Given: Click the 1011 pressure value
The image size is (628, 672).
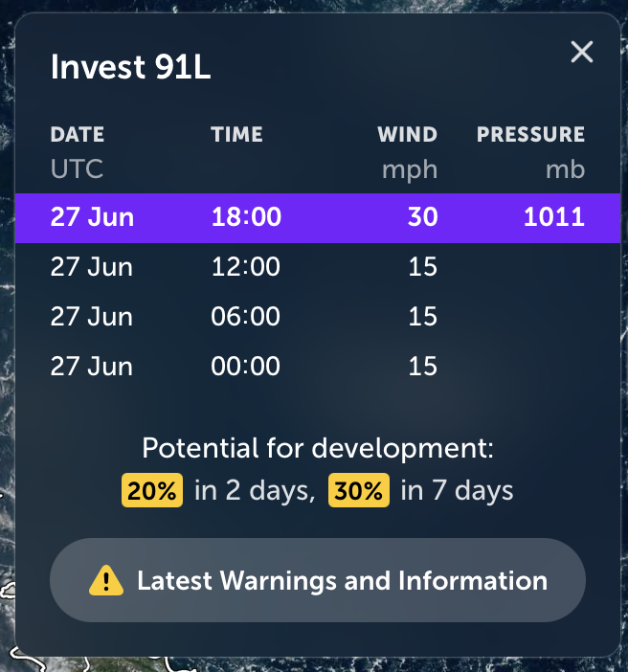Looking at the screenshot, I should tap(553, 216).
